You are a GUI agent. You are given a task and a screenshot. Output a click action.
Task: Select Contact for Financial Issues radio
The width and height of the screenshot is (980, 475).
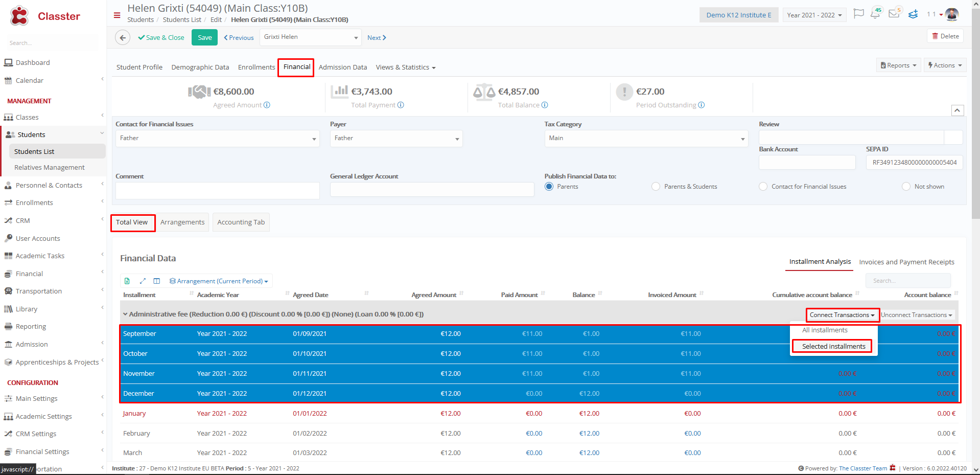click(x=763, y=187)
